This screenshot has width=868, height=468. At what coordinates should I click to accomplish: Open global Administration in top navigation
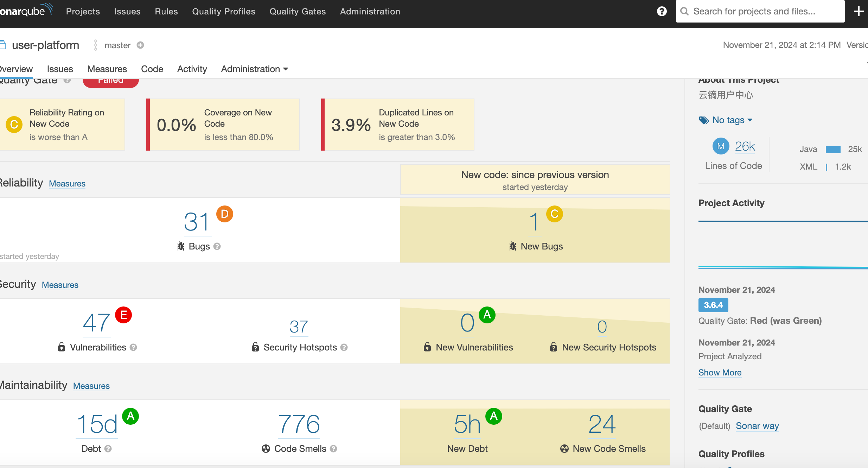(x=370, y=11)
